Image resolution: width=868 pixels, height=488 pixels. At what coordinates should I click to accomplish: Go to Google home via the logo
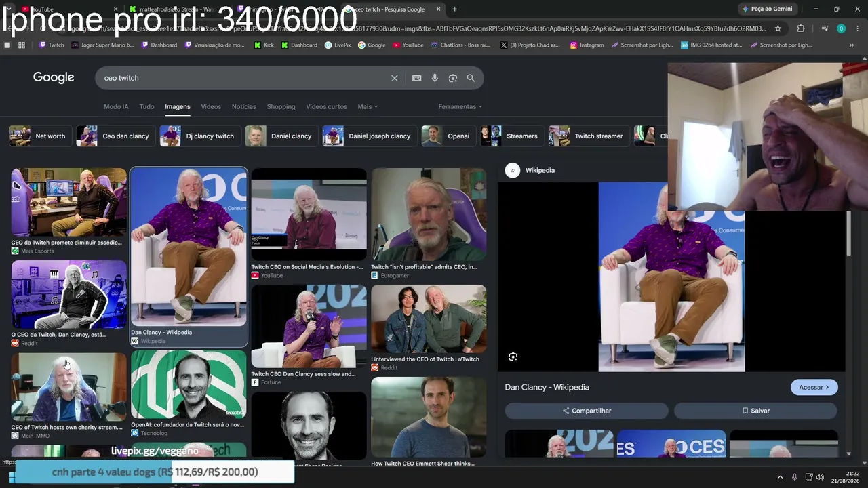[x=54, y=77]
